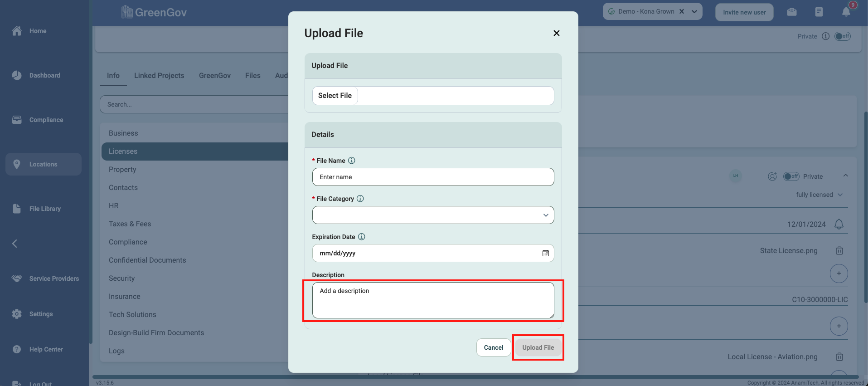Image resolution: width=868 pixels, height=386 pixels.
Task: Open the calendar picker for Expiration Date
Action: pos(545,253)
